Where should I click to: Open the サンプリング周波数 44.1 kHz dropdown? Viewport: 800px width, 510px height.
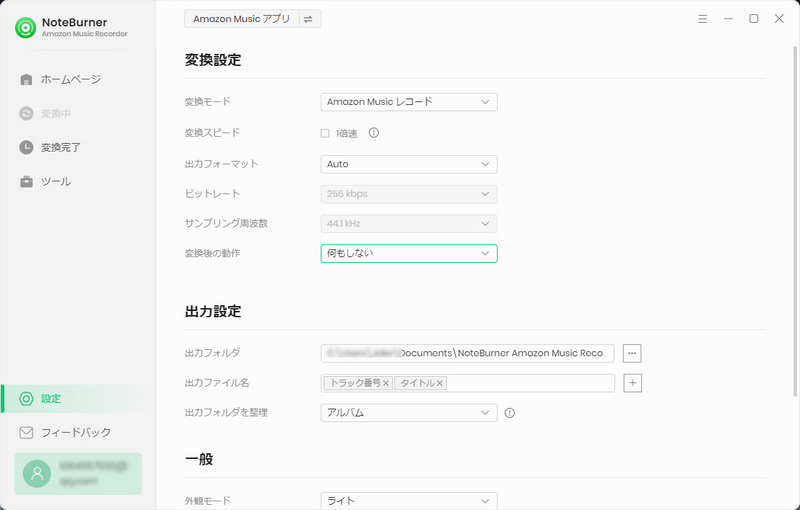pyautogui.click(x=409, y=223)
